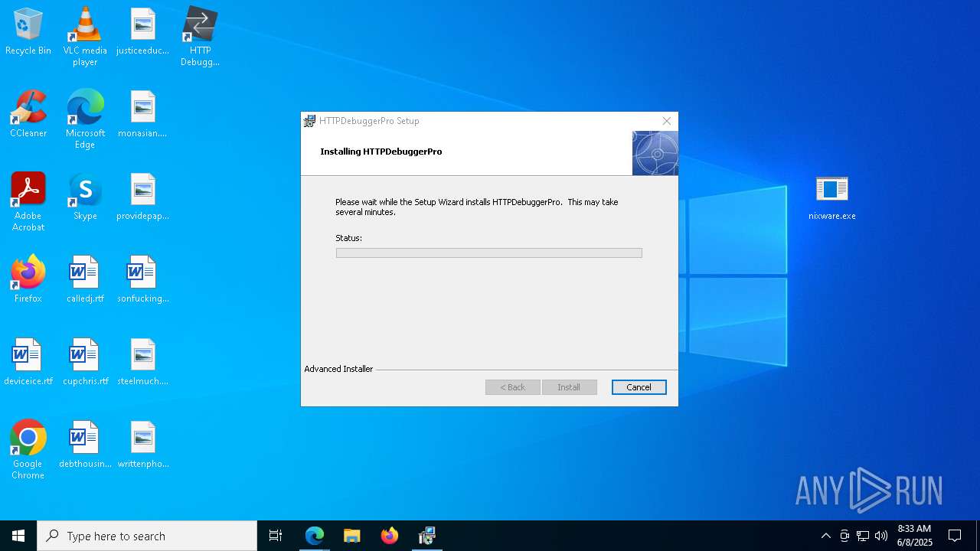The width and height of the screenshot is (980, 551).
Task: Open the volume control tray icon
Action: pos(881,536)
